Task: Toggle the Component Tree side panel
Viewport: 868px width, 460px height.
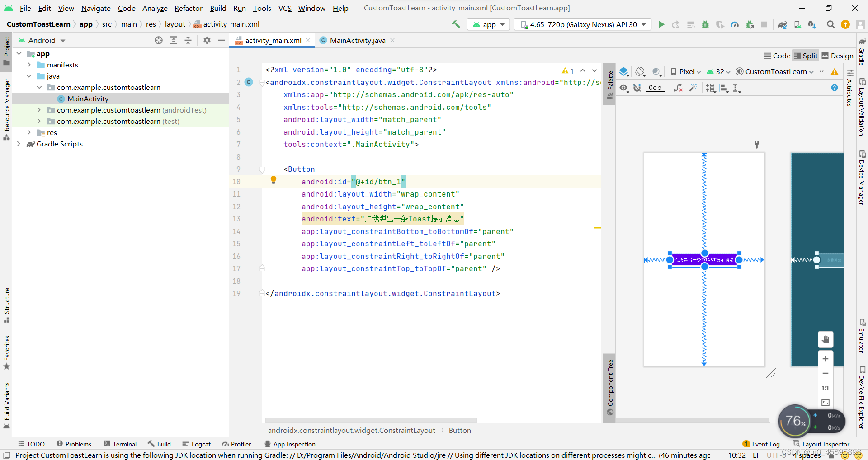Action: pyautogui.click(x=610, y=387)
